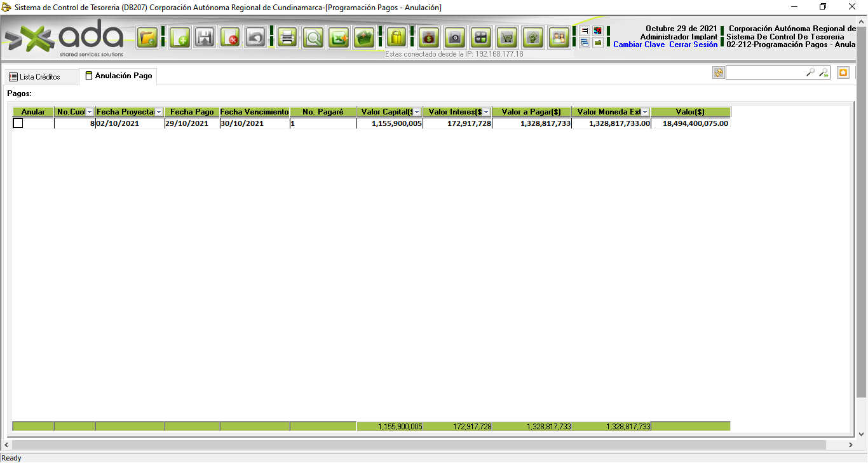The width and height of the screenshot is (868, 463).
Task: Open the money bag toolbar icon
Action: (x=429, y=38)
